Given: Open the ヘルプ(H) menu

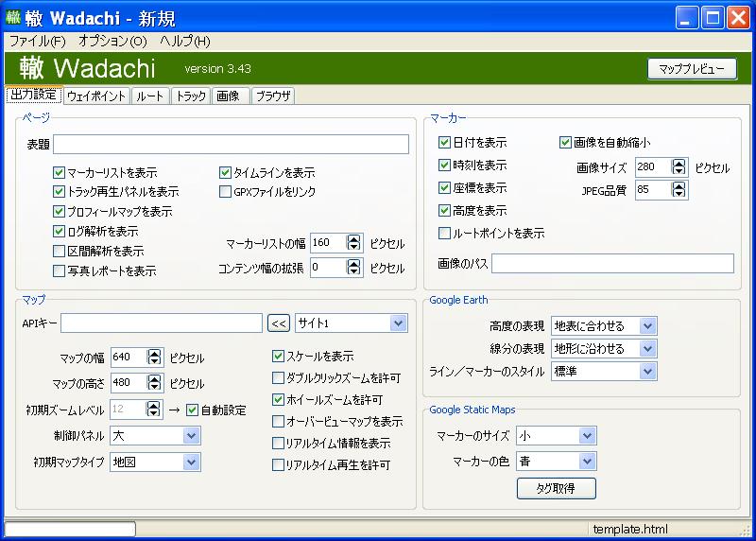Looking at the screenshot, I should click(x=184, y=42).
